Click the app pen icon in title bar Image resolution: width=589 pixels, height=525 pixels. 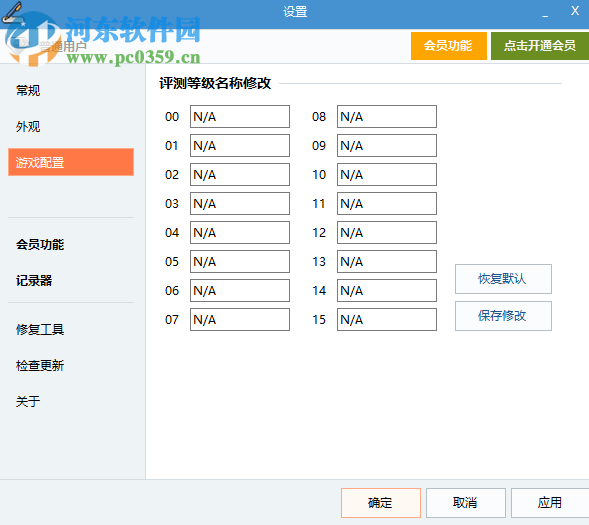click(12, 12)
